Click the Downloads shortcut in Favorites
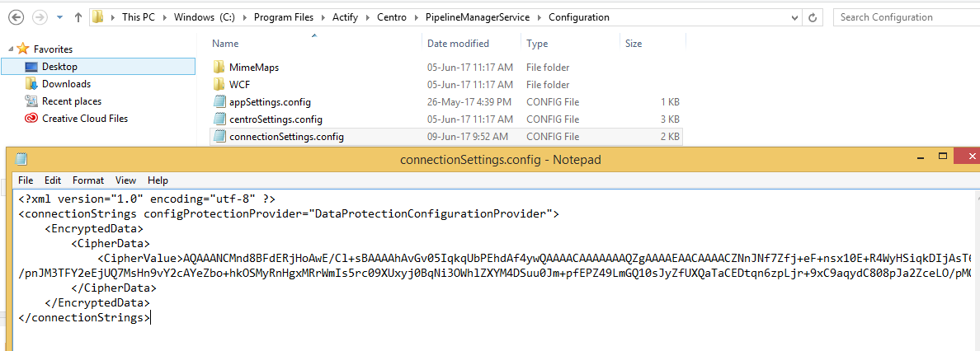The image size is (980, 351). click(66, 84)
